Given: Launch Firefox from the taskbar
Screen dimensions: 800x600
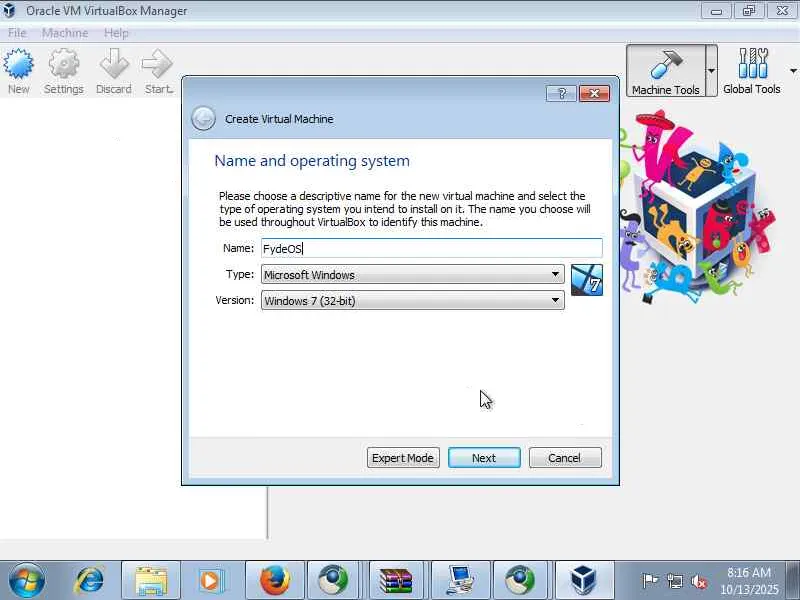Looking at the screenshot, I should point(274,581).
